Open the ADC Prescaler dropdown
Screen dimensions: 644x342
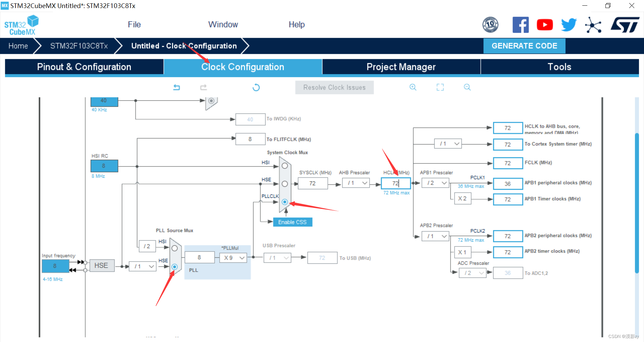click(473, 273)
